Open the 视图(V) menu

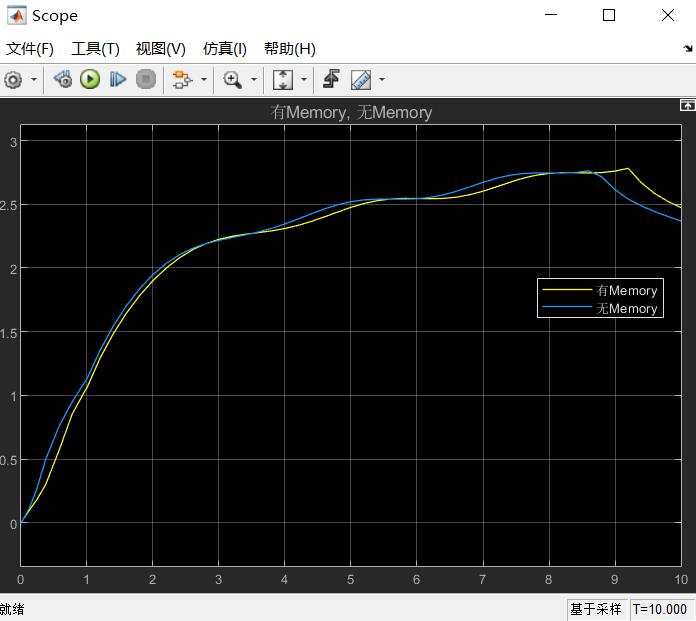(161, 48)
